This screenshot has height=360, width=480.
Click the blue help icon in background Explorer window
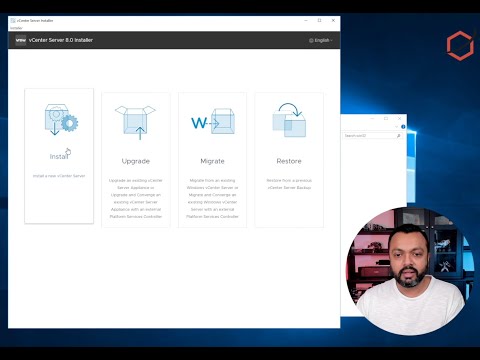click(x=403, y=127)
